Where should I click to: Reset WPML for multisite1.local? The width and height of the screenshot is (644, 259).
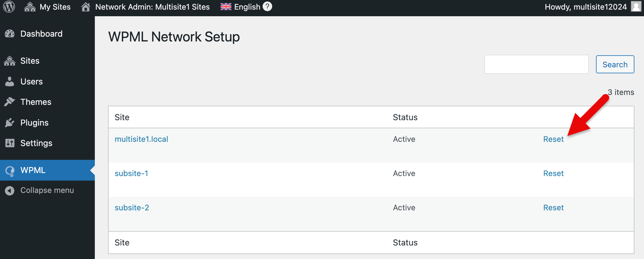tap(553, 139)
